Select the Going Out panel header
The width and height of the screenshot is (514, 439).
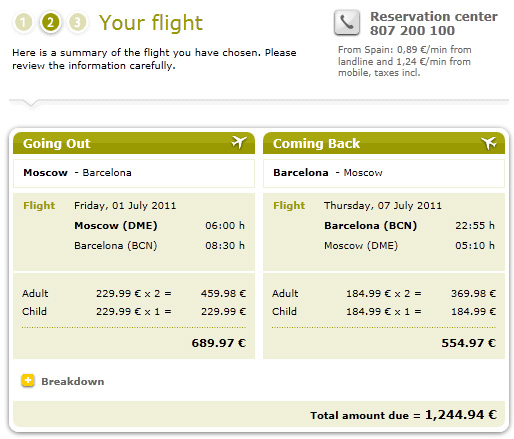click(x=134, y=143)
